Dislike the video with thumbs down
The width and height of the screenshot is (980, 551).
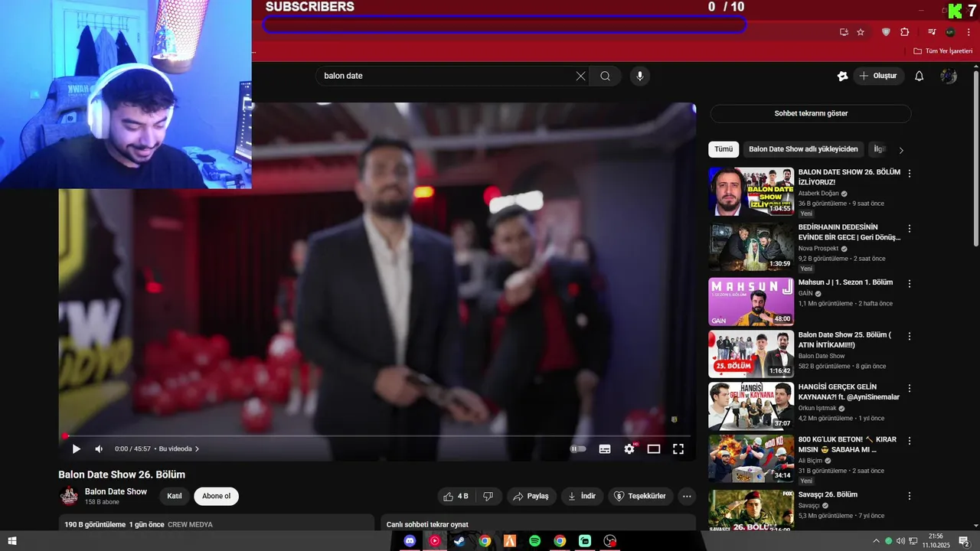[488, 496]
